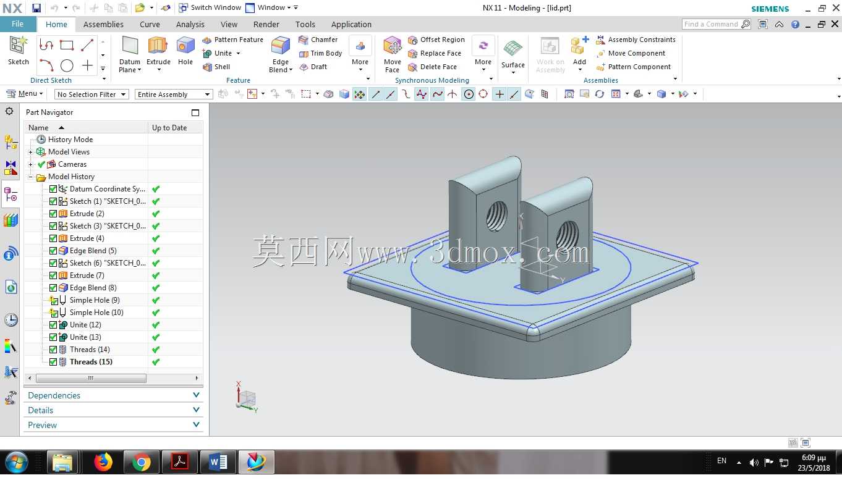Viewport: 842px width, 504px height.
Task: Apply the Unite boolean command
Action: click(217, 53)
